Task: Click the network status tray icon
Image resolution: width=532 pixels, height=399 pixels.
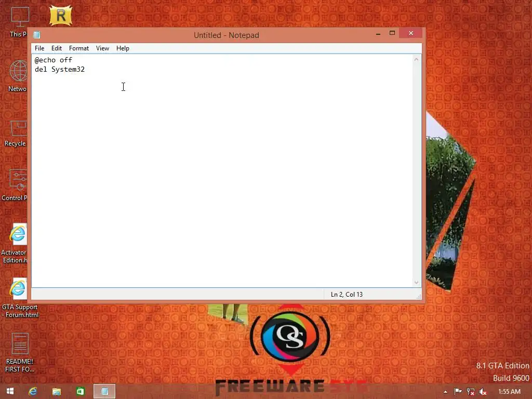Action: click(x=471, y=392)
